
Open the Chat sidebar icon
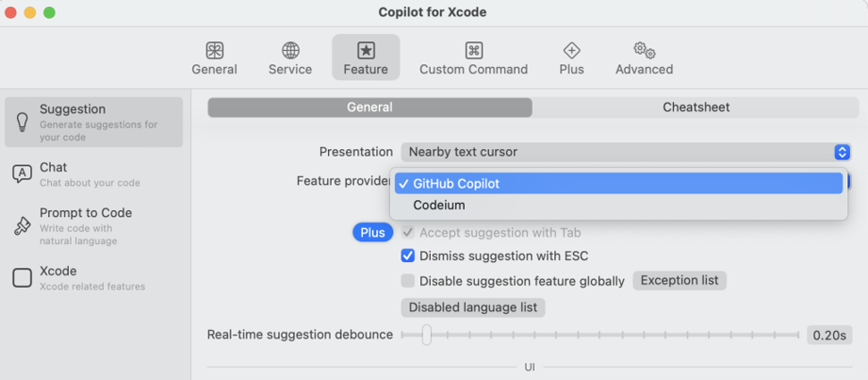point(22,174)
